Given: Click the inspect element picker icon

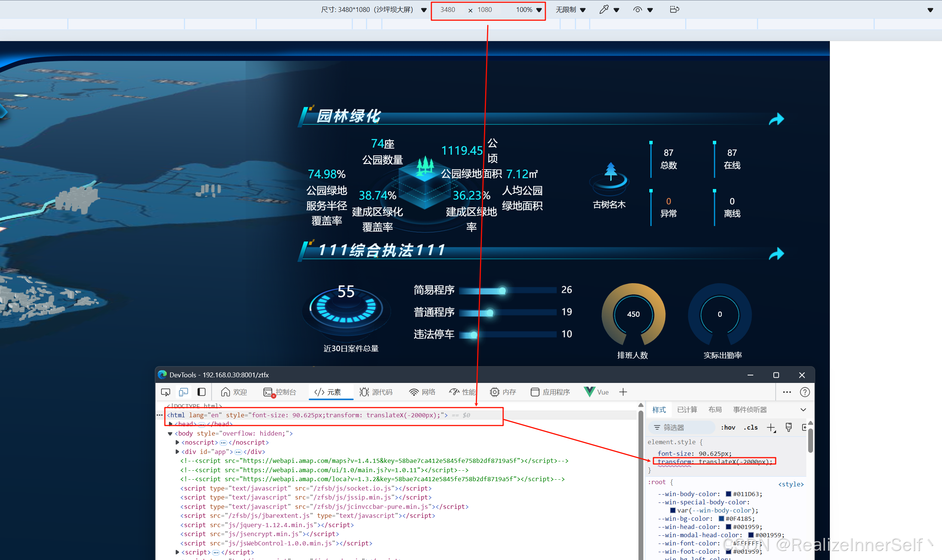Looking at the screenshot, I should [x=165, y=392].
